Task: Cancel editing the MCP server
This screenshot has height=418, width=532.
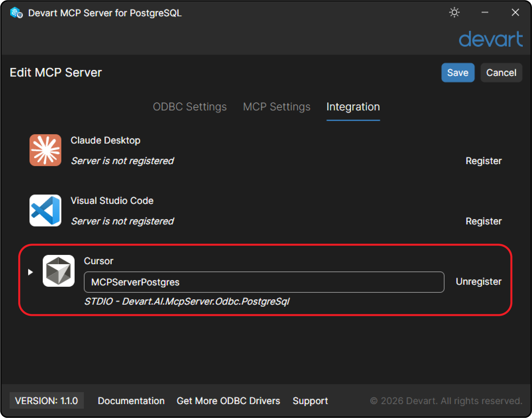Action: (x=501, y=73)
